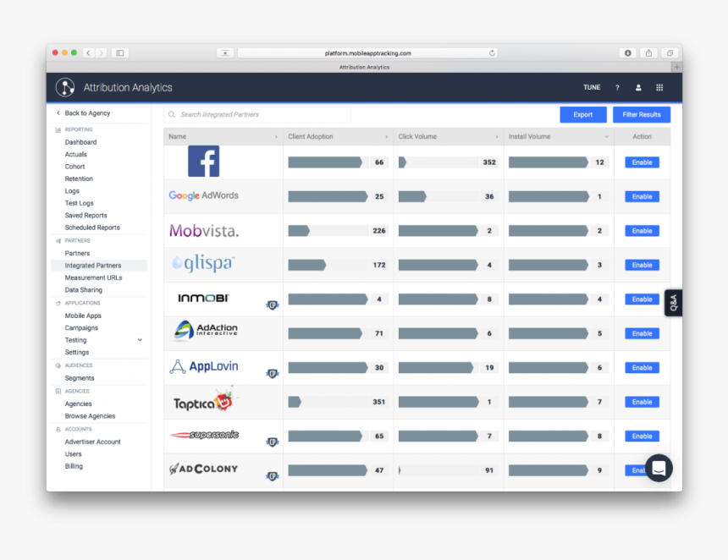Open the user profile icon
Viewport: 728px width, 560px height.
(x=638, y=88)
